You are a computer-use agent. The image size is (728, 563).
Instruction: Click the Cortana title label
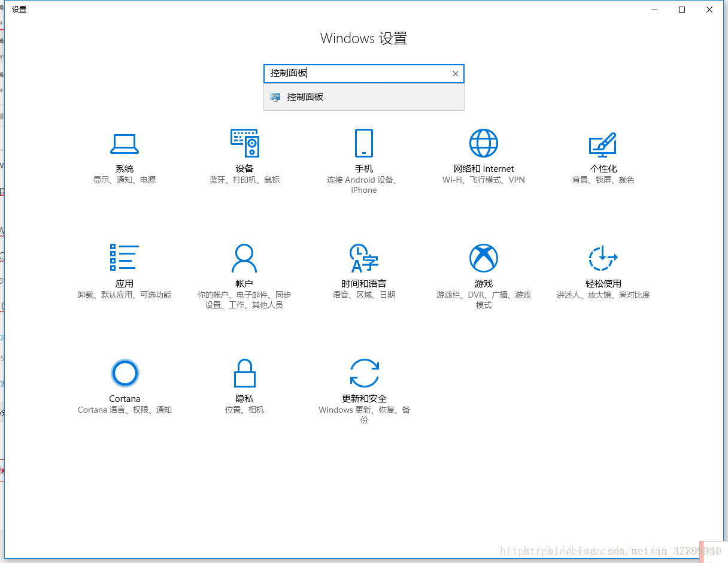125,399
